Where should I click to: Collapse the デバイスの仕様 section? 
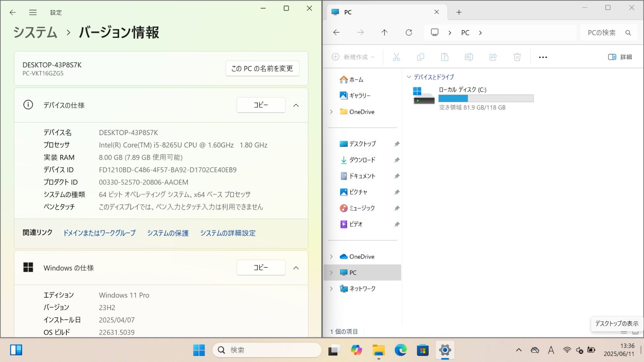[296, 105]
